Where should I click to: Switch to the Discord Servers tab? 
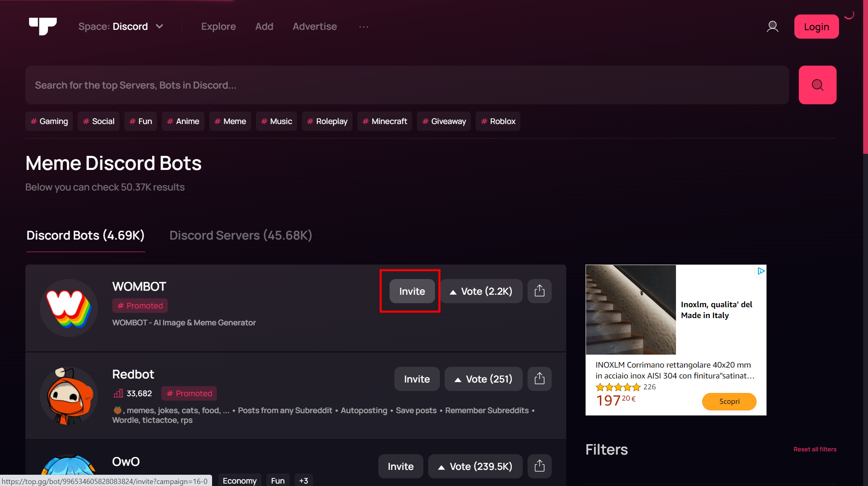pyautogui.click(x=241, y=235)
